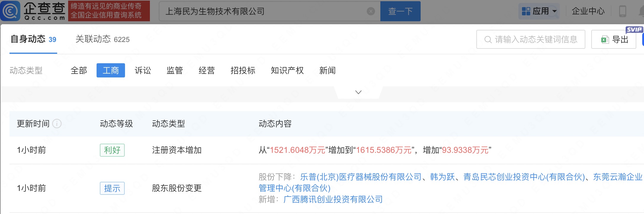
Task: Open 韩为跃 shareholder link
Action: (442, 177)
